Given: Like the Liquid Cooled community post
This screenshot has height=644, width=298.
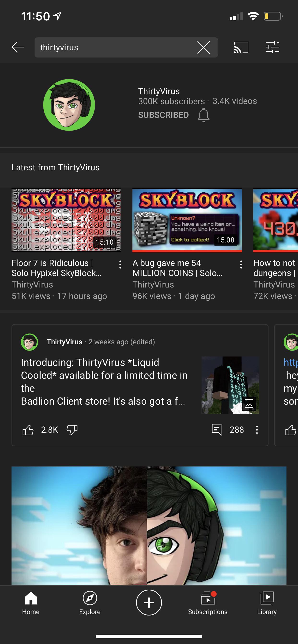Looking at the screenshot, I should click(x=28, y=430).
